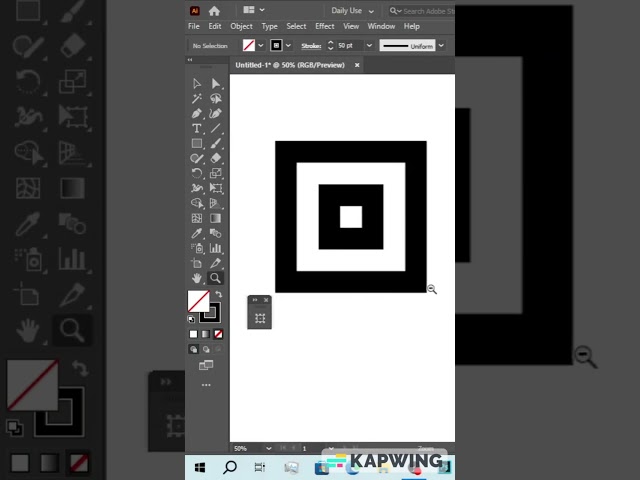Image resolution: width=640 pixels, height=480 pixels.
Task: Open the 50% zoom level dropdown
Action: [x=269, y=448]
